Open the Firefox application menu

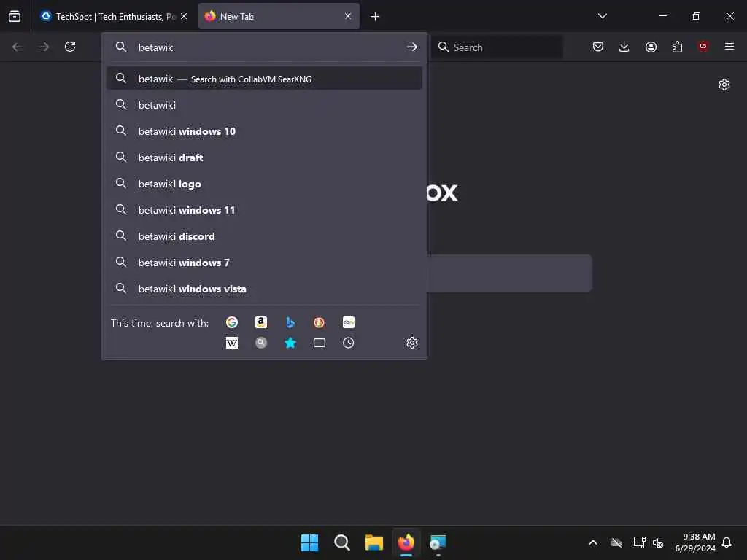point(729,47)
